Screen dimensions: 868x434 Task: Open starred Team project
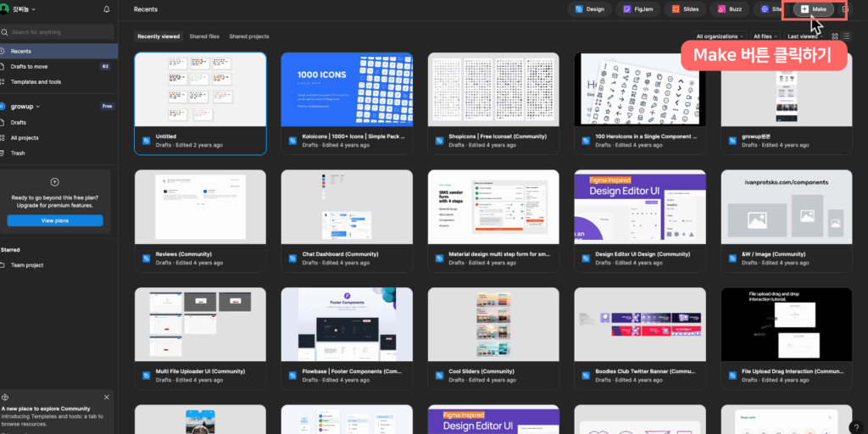pyautogui.click(x=58, y=265)
